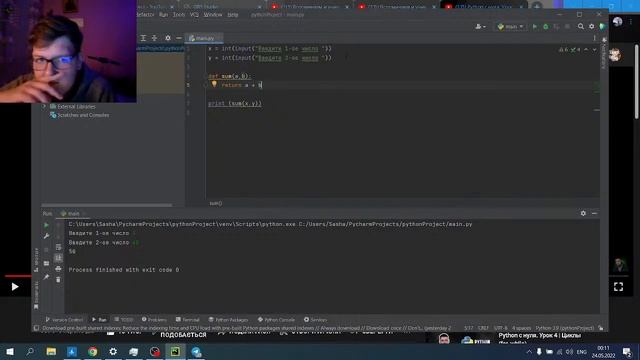Click the toggle tool-window icon at bottom-left status bar
Viewport: 640px width, 360px height.
(x=36, y=328)
